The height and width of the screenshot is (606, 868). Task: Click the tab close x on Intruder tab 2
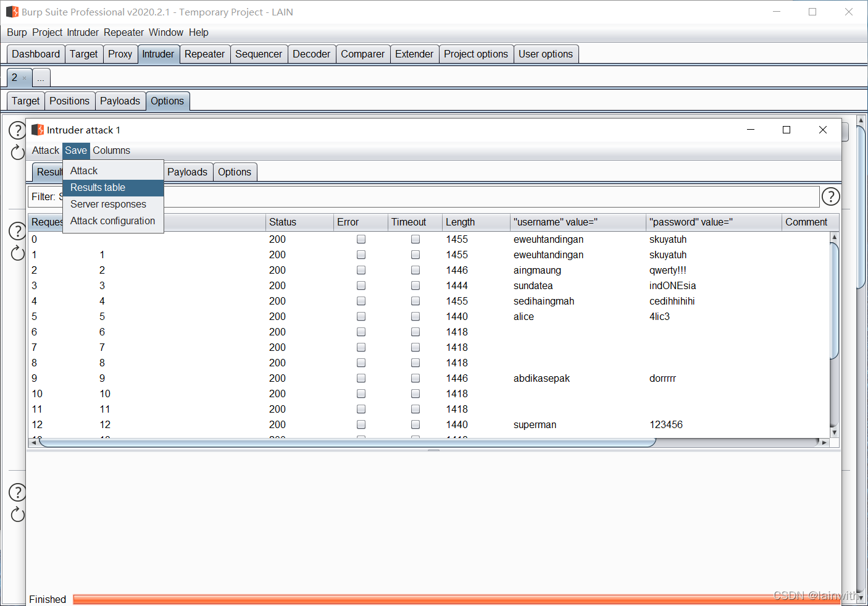25,78
